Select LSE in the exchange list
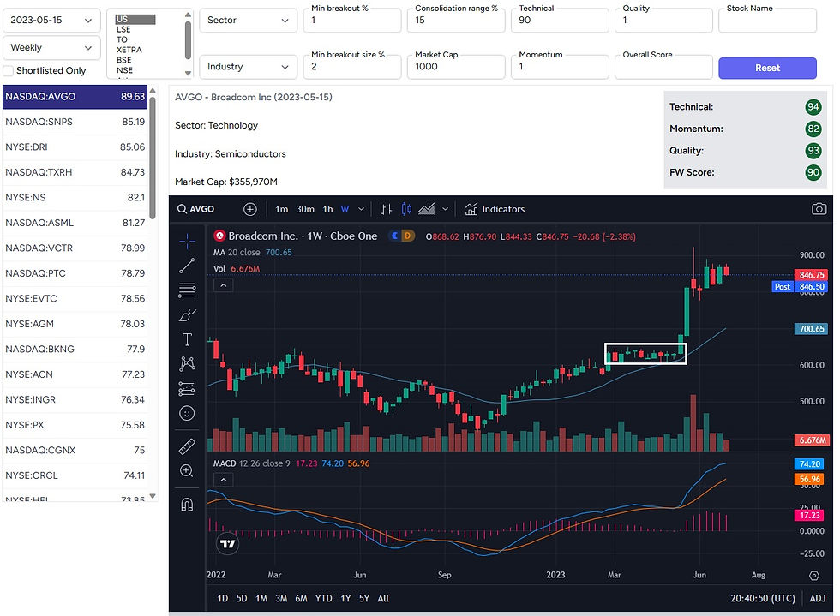Image resolution: width=840 pixels, height=616 pixels. (123, 29)
